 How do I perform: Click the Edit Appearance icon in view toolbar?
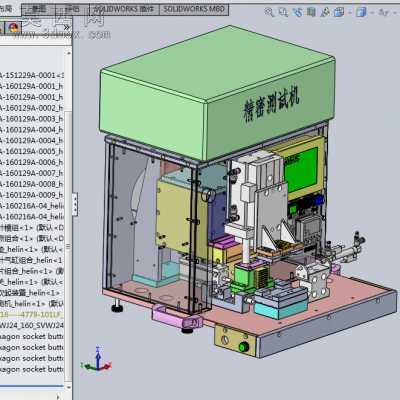click(384, 12)
